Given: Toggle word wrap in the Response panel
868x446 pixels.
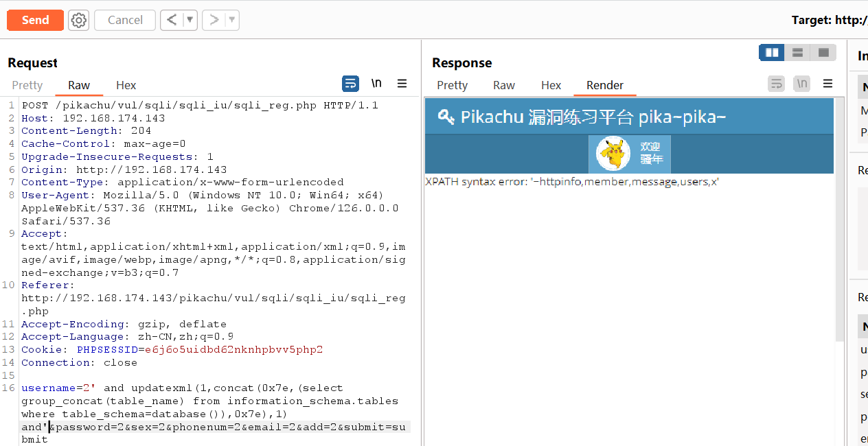Looking at the screenshot, I should pyautogui.click(x=776, y=84).
